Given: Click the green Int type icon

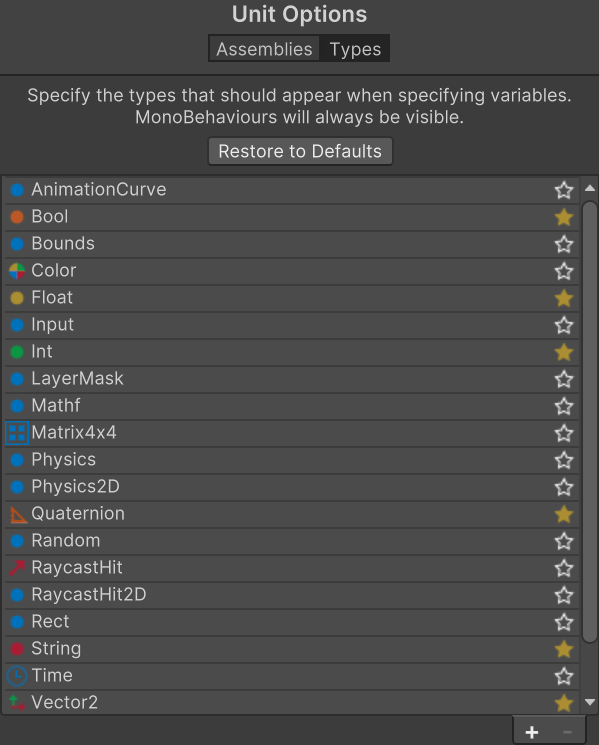Looking at the screenshot, I should coord(17,352).
